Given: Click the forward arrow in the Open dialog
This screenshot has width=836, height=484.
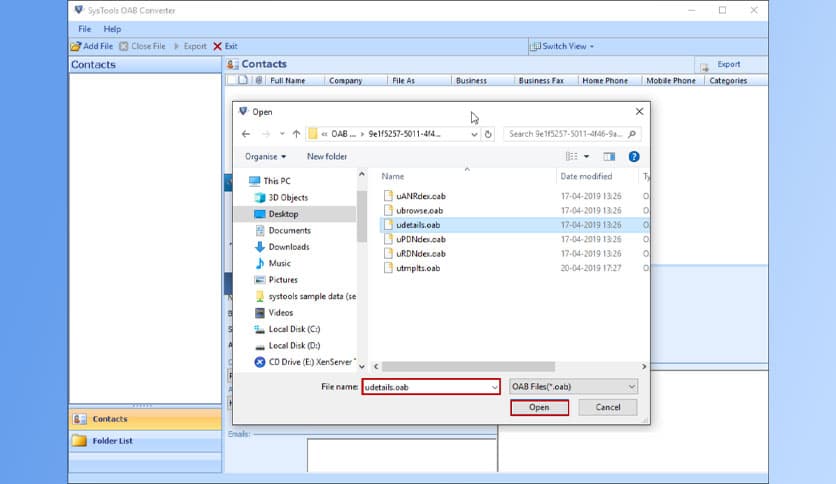Looking at the screenshot, I should point(266,134).
